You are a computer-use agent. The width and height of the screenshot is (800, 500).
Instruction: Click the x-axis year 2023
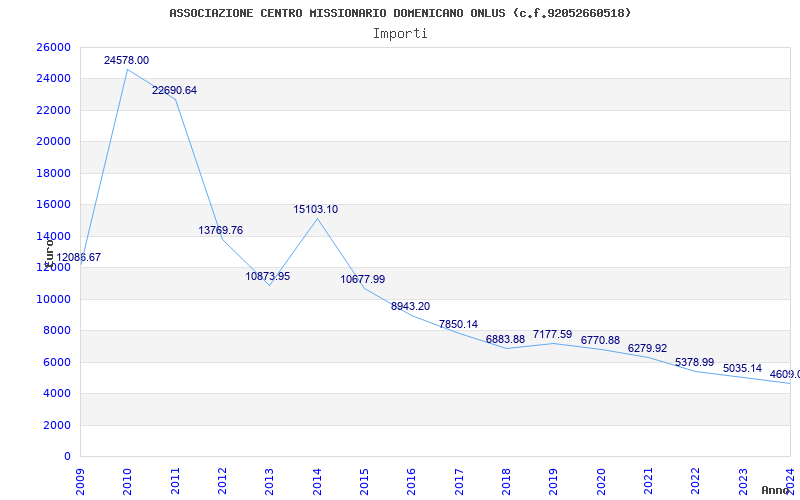tap(743, 482)
